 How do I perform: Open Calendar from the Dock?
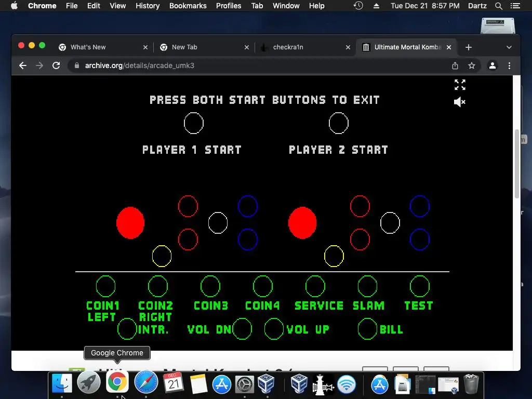pos(174,383)
